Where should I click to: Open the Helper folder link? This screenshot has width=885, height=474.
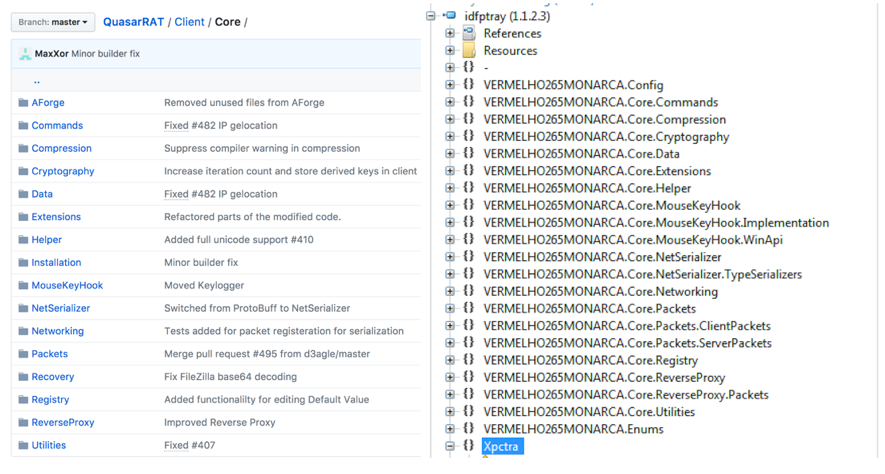click(46, 240)
